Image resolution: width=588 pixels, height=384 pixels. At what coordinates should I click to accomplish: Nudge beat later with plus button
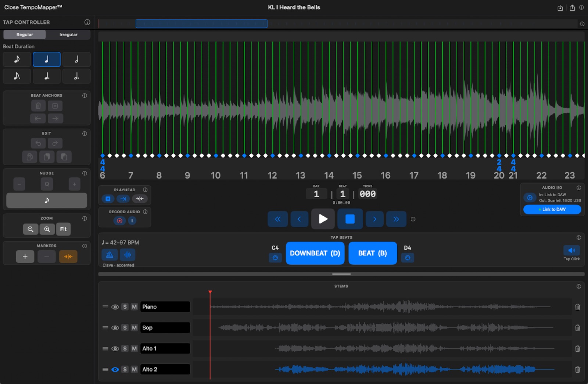[74, 184]
